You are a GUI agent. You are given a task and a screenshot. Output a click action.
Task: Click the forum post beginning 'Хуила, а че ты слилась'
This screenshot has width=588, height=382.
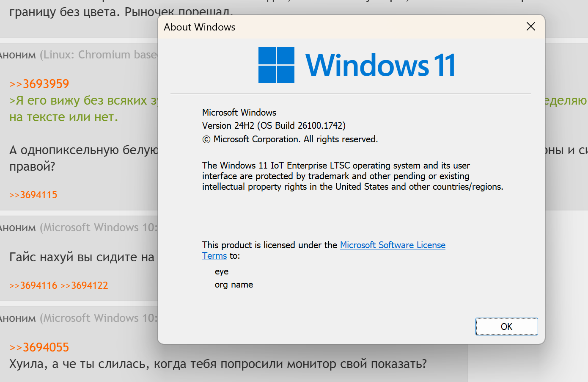point(218,364)
